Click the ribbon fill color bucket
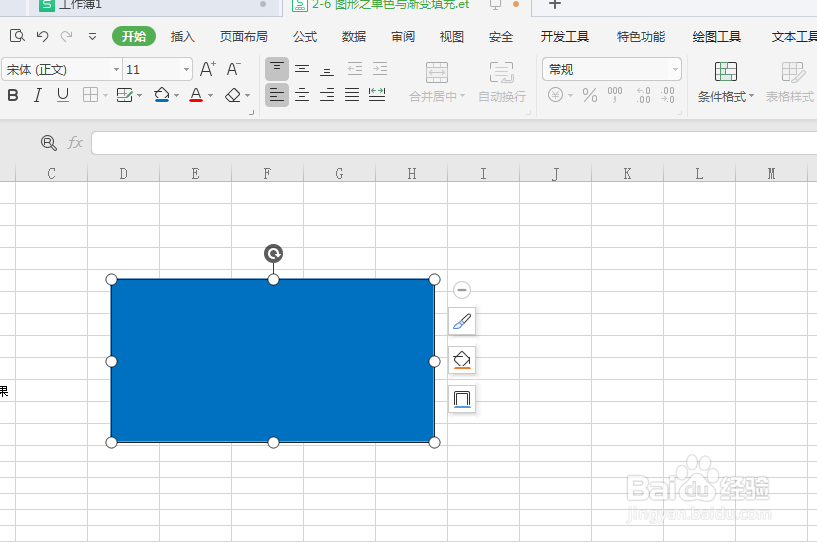817x542 pixels. (x=162, y=95)
